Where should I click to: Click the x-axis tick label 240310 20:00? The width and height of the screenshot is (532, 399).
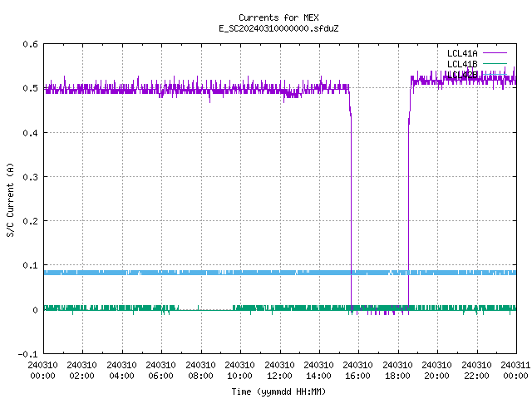[437, 370]
